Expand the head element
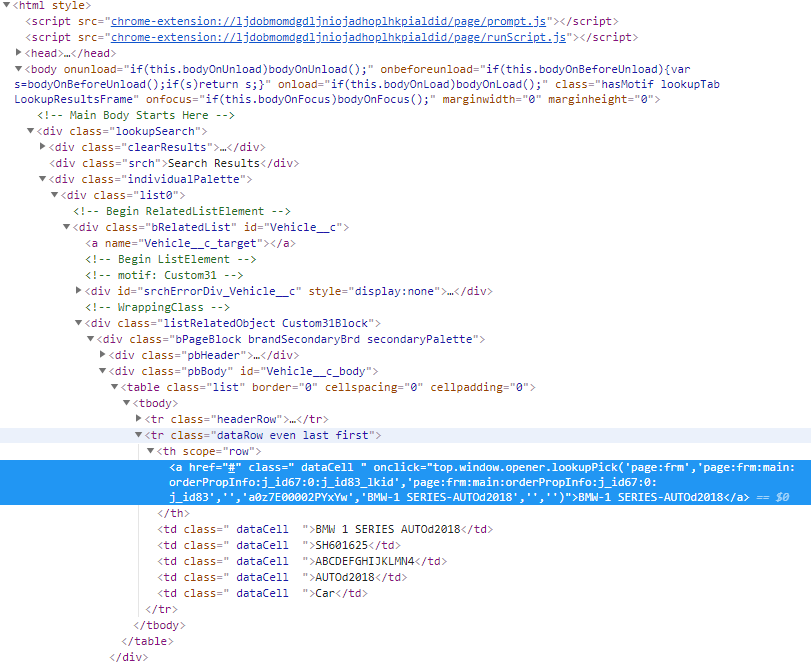Image resolution: width=811 pixels, height=666 pixels. [x=19, y=53]
